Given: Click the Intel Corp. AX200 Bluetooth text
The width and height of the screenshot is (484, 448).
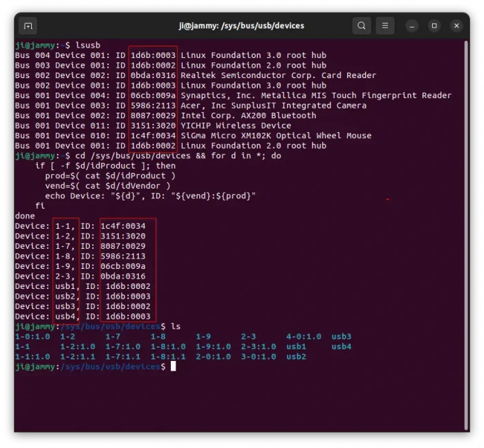Looking at the screenshot, I should pos(248,115).
